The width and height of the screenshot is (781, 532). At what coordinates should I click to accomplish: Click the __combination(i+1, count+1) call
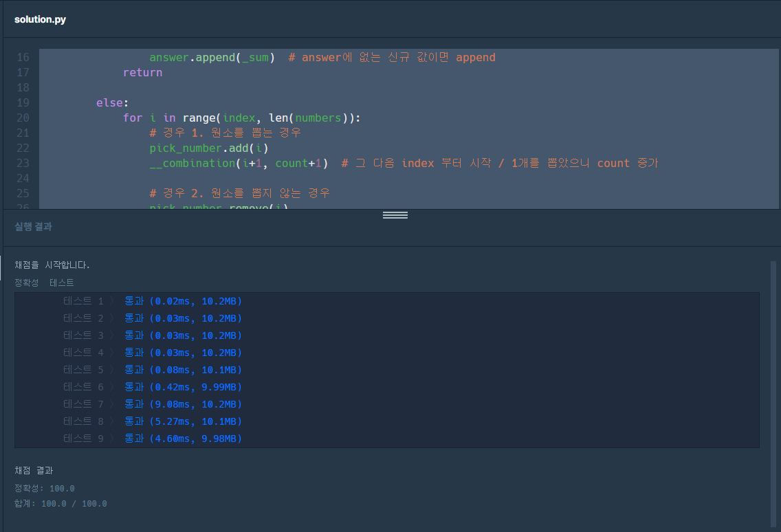[x=239, y=163]
